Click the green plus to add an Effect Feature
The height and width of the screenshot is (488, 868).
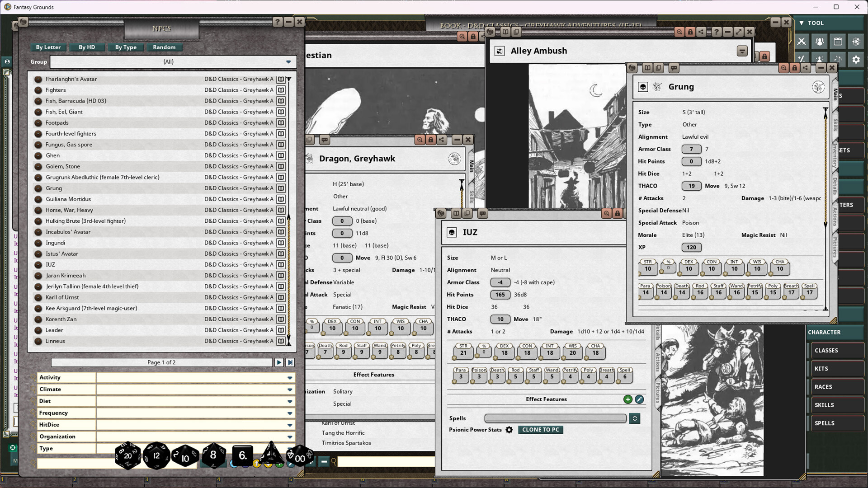point(627,399)
